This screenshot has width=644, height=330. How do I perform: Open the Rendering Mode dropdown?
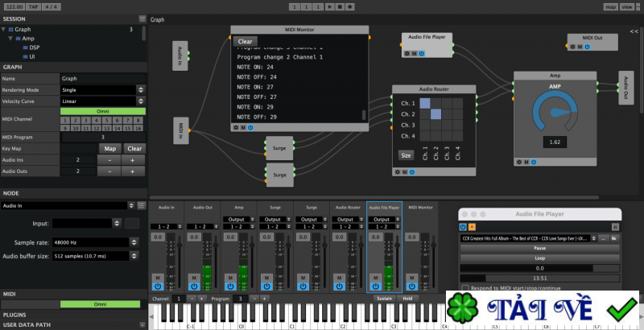(x=103, y=90)
